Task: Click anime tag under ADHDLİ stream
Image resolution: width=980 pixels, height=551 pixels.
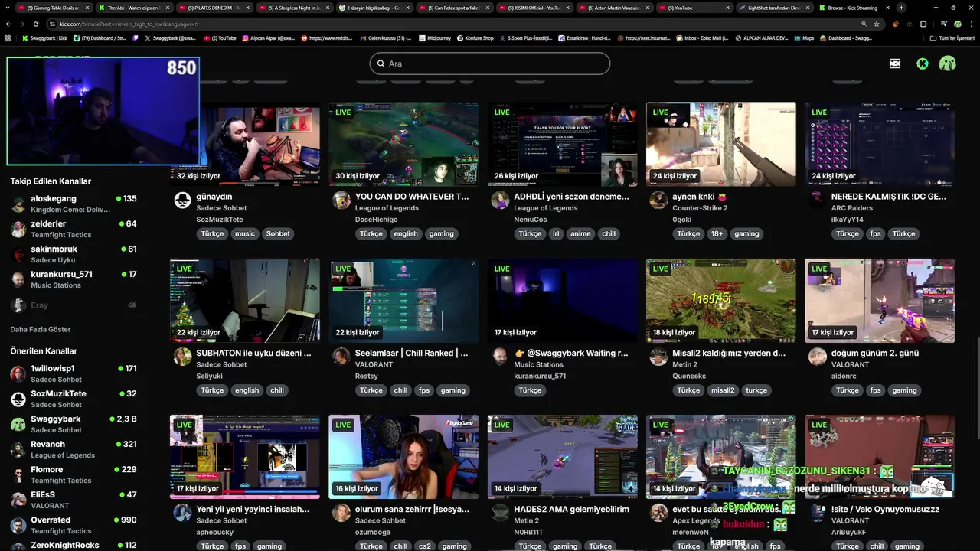Action: (580, 233)
